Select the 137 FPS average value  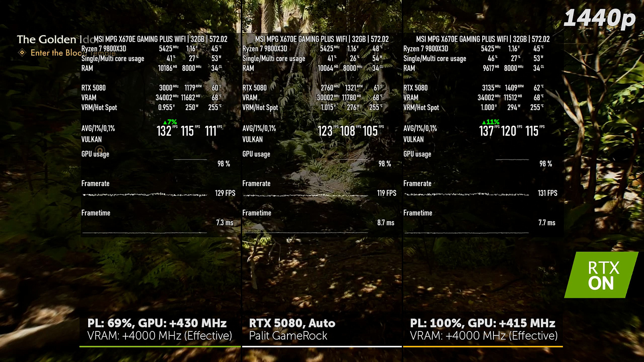(x=489, y=131)
